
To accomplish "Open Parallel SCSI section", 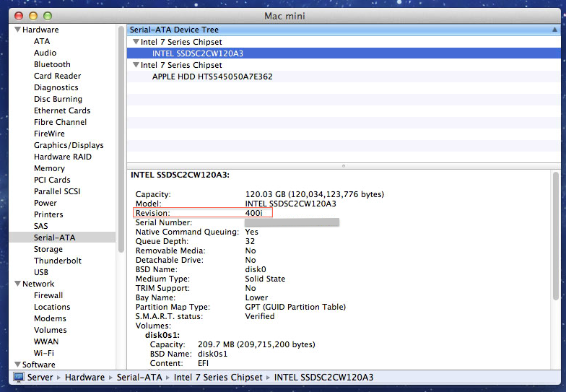I will [57, 191].
